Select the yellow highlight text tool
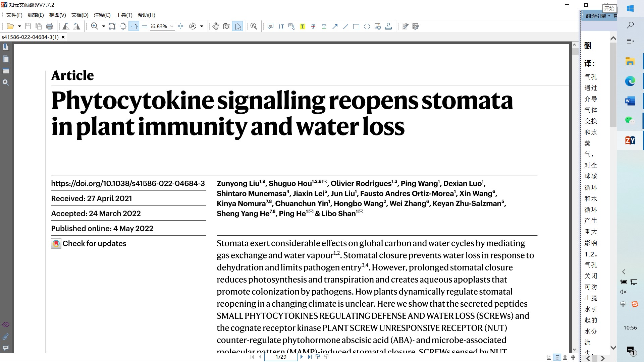 (303, 26)
